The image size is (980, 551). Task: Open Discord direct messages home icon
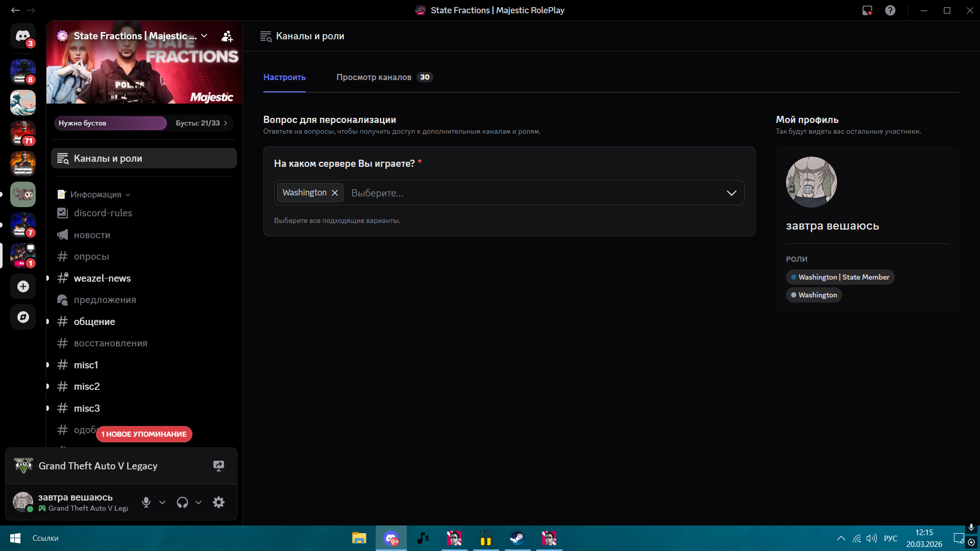23,36
